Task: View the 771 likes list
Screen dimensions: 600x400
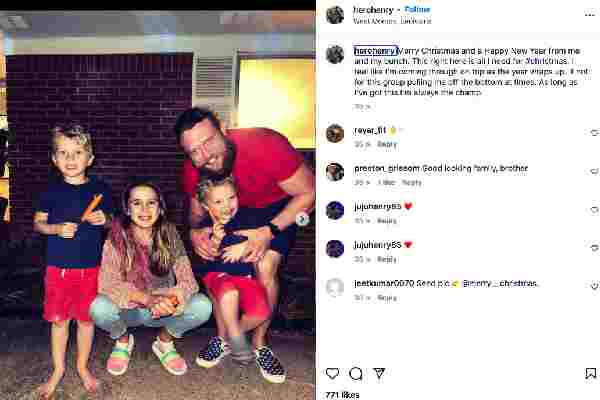Action: click(342, 395)
